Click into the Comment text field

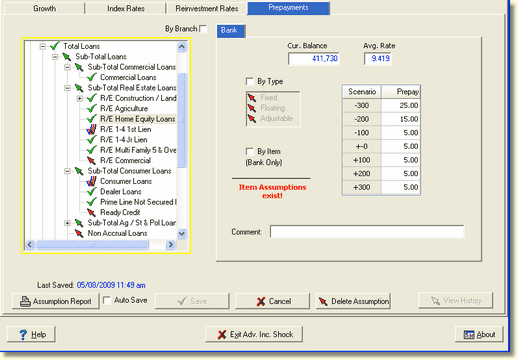tap(367, 232)
